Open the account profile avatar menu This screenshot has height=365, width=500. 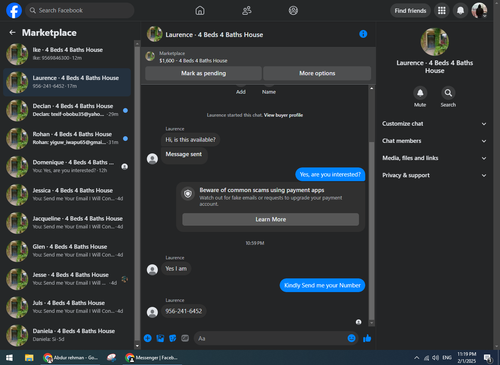pyautogui.click(x=479, y=11)
